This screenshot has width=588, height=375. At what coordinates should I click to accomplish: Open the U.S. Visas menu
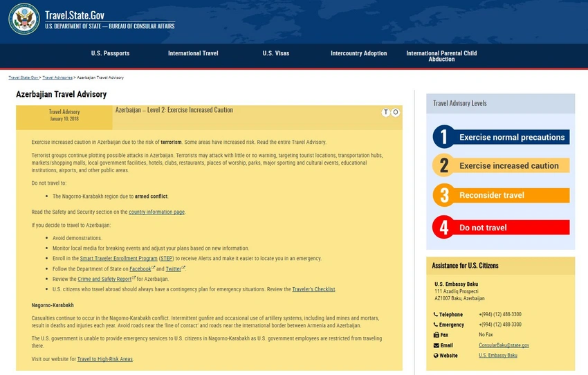pyautogui.click(x=276, y=53)
